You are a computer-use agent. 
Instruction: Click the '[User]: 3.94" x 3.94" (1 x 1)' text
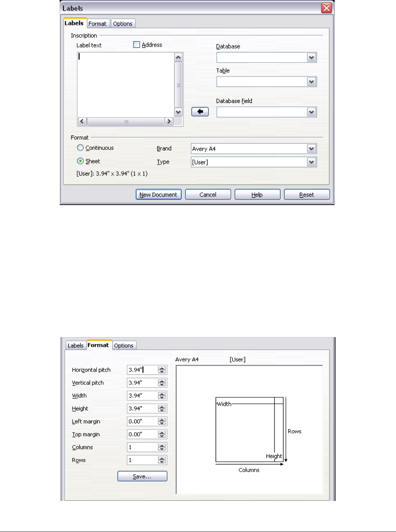tap(112, 174)
